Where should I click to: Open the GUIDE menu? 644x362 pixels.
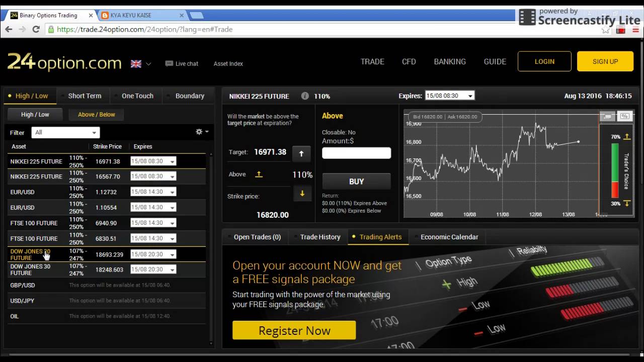tap(495, 61)
